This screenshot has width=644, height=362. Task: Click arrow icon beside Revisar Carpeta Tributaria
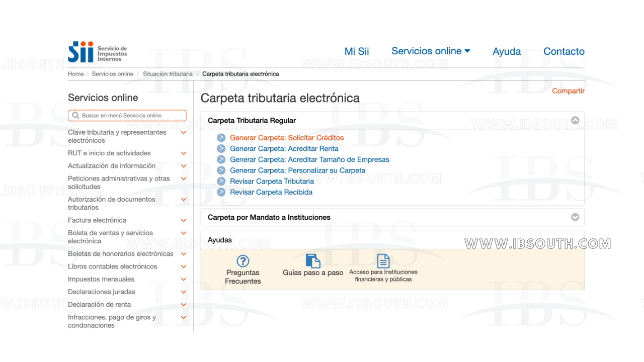[221, 182]
